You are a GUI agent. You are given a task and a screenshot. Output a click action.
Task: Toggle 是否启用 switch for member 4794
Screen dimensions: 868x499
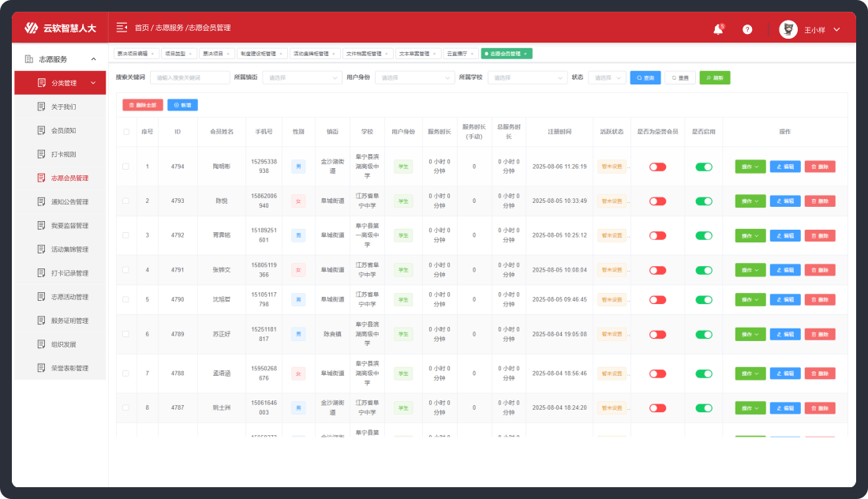click(x=704, y=167)
